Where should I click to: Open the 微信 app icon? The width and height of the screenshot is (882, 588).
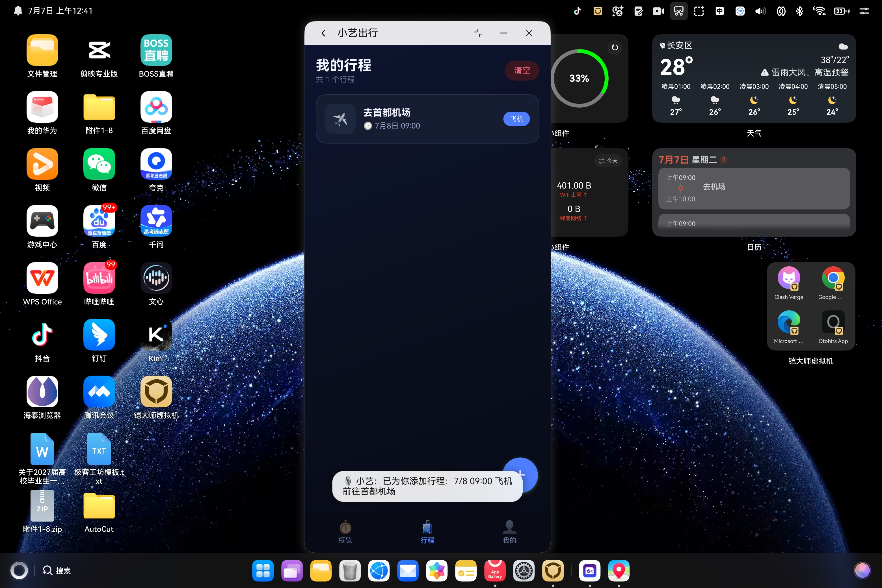coord(99,164)
